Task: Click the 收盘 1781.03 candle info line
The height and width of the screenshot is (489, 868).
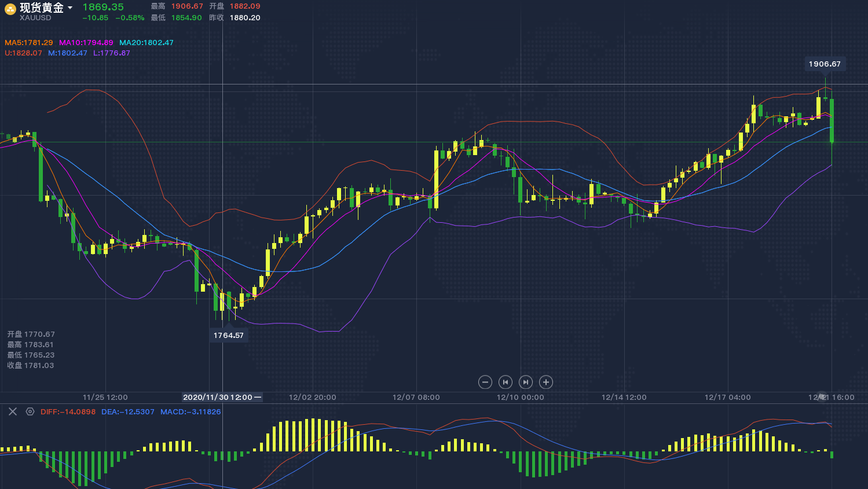Action: coord(31,366)
